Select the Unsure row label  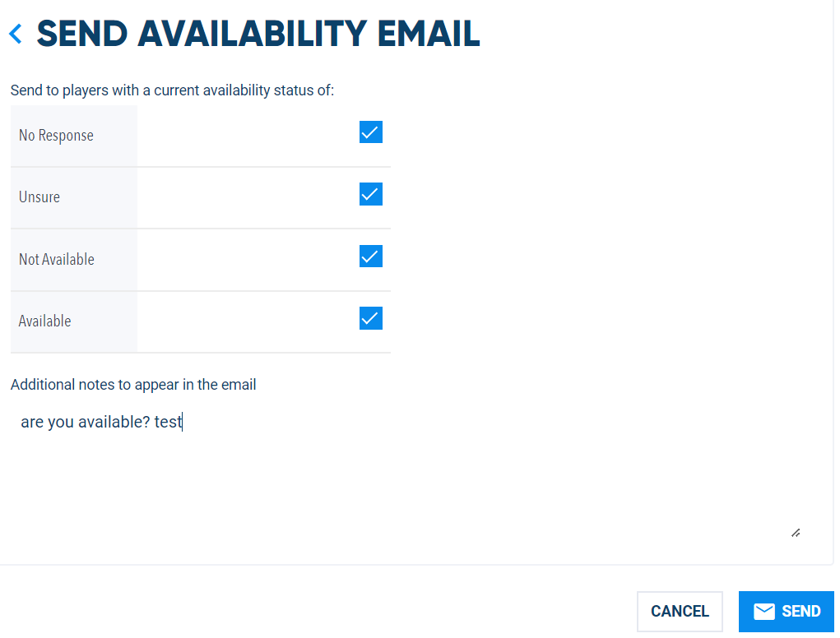coord(39,197)
